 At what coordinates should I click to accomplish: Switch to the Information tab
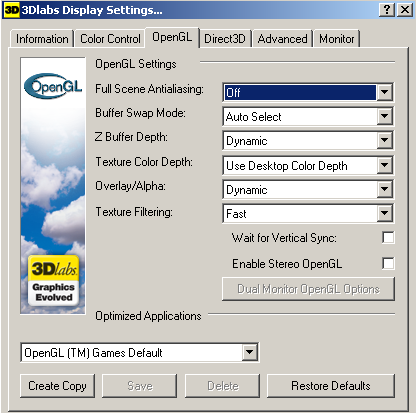coord(42,39)
